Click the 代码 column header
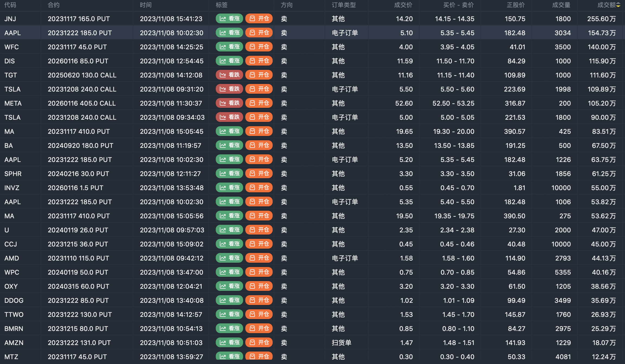Image resolution: width=625 pixels, height=364 pixels. (10, 5)
